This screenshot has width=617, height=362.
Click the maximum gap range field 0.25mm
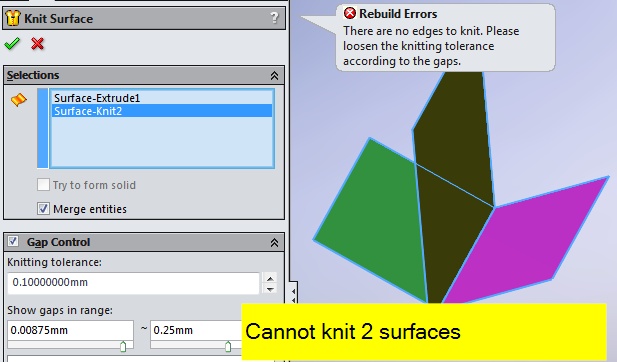point(196,330)
